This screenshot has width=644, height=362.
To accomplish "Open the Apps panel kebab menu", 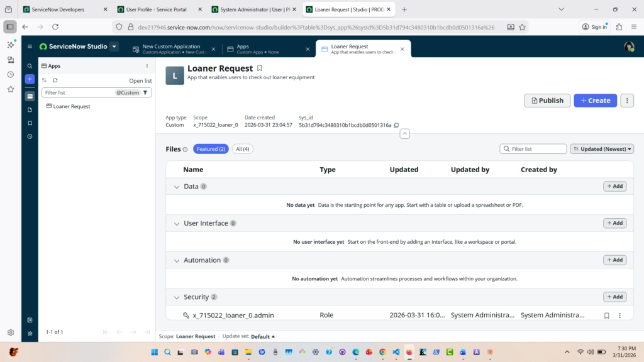I will [x=147, y=66].
